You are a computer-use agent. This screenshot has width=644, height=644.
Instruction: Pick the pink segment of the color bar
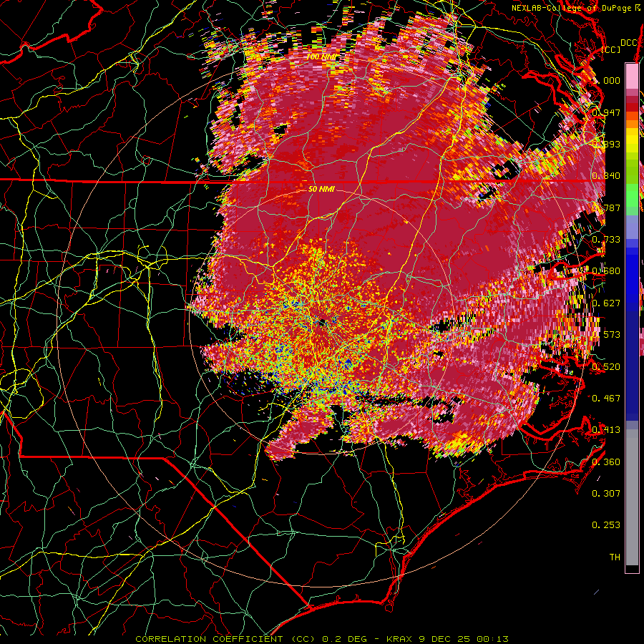pyautogui.click(x=632, y=77)
